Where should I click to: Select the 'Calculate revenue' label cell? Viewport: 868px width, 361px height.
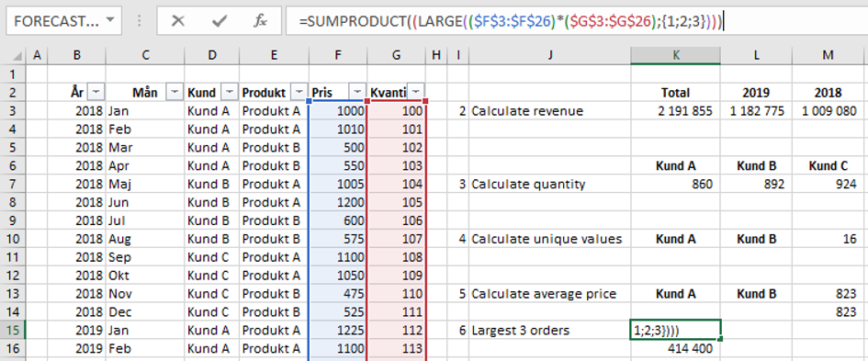(549, 111)
